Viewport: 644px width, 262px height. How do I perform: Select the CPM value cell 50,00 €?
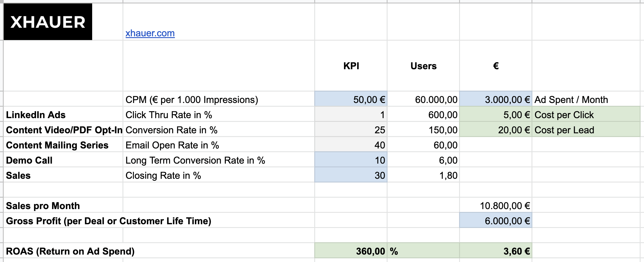(351, 99)
